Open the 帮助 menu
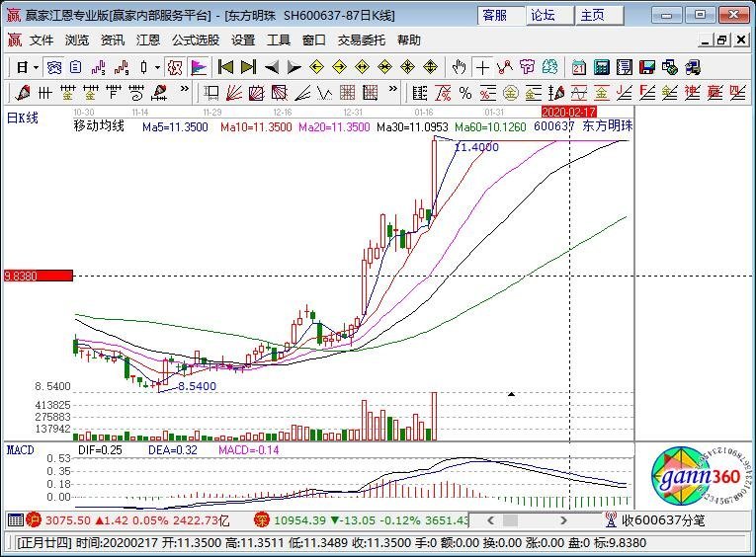Image resolution: width=756 pixels, height=557 pixels. tap(409, 40)
